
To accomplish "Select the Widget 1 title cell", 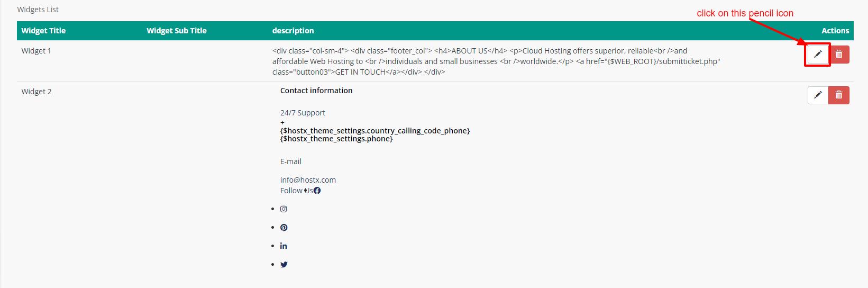I will [36, 51].
